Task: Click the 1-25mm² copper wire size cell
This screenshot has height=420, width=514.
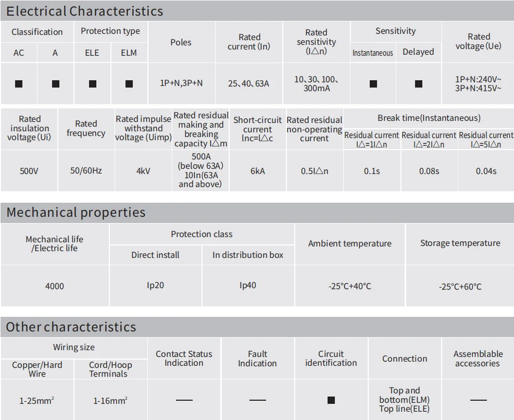Action: coord(36,400)
